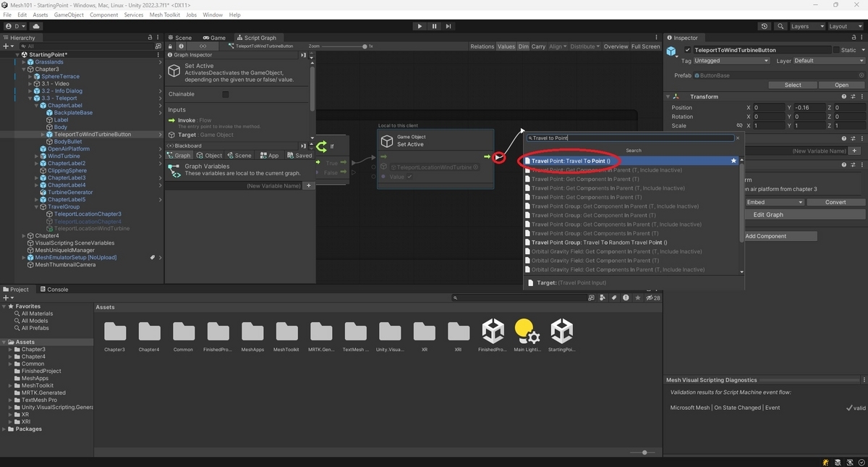The image size is (868, 467).
Task: Open the Tag dropdown showing Untagged
Action: pos(731,61)
